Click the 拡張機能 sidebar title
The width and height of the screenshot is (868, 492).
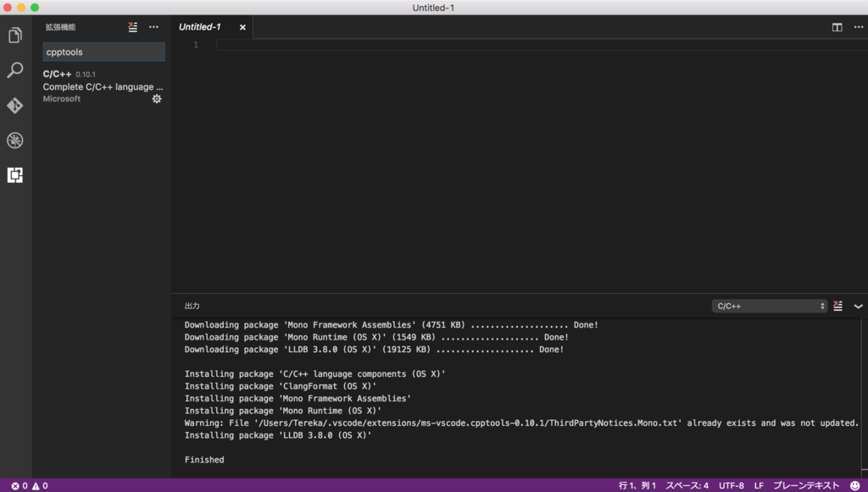(60, 27)
